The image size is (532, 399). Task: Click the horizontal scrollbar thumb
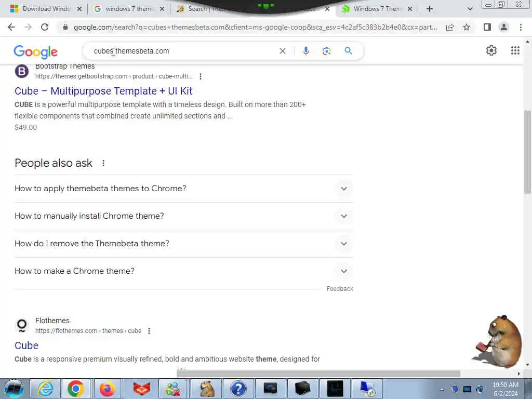click(x=318, y=374)
